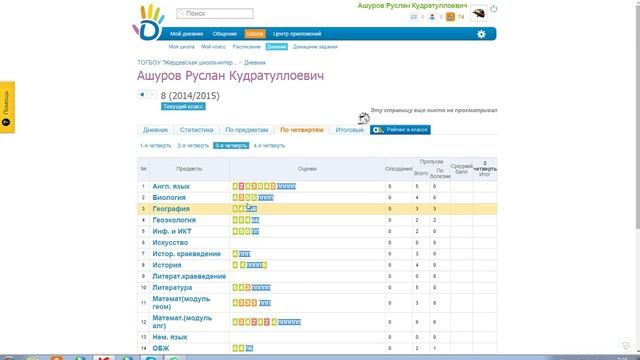Click the Текущий класс badge
Screen dimensions: 640x360
click(x=183, y=107)
